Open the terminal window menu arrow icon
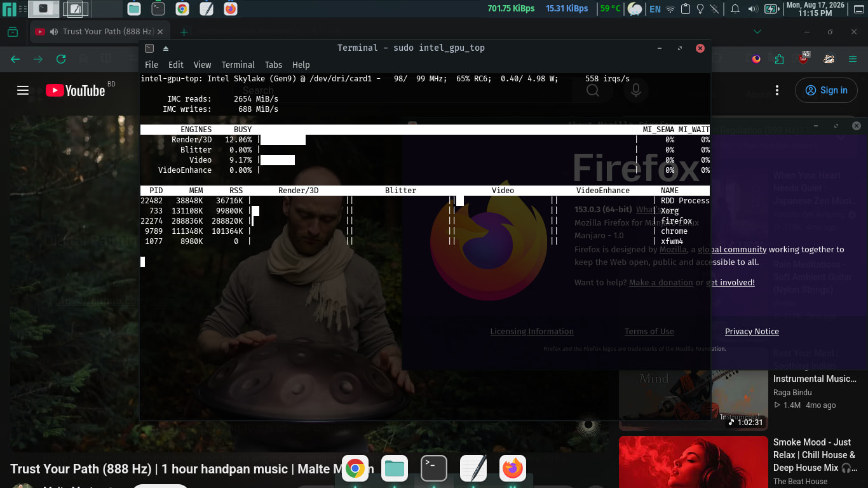The width and height of the screenshot is (868, 488). [166, 48]
